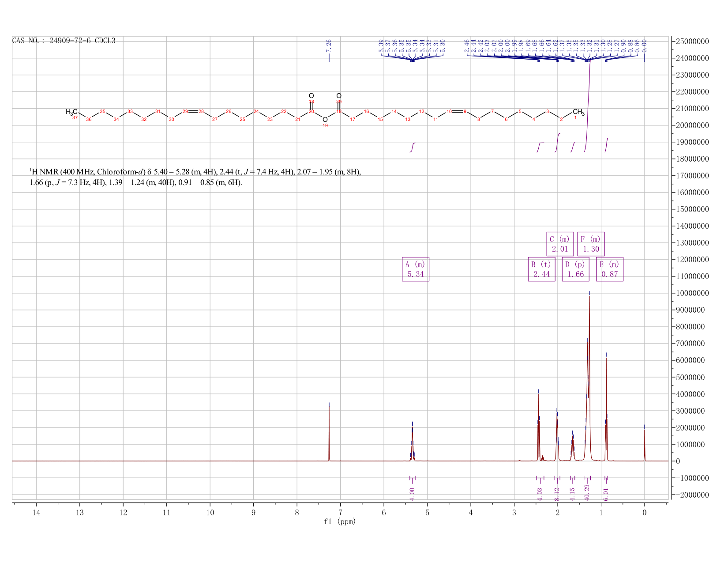Click the x-axis tick label 7
This screenshot has height=563, width=728.
coord(340,512)
